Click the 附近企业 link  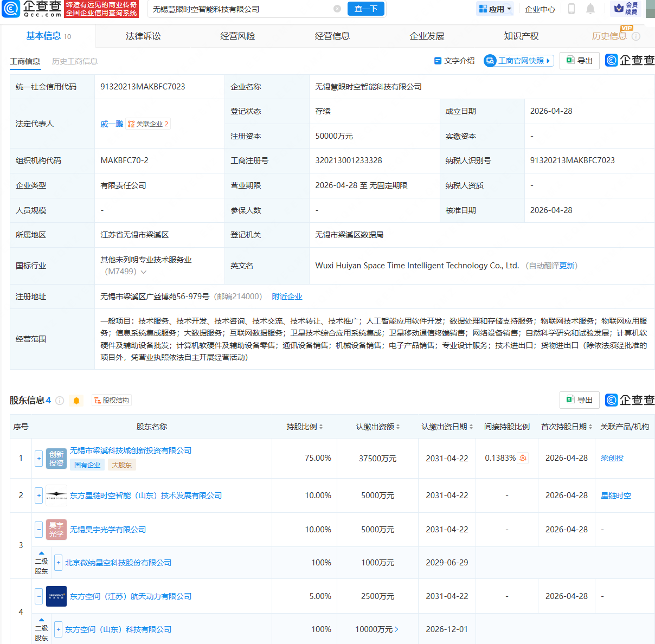pos(287,297)
